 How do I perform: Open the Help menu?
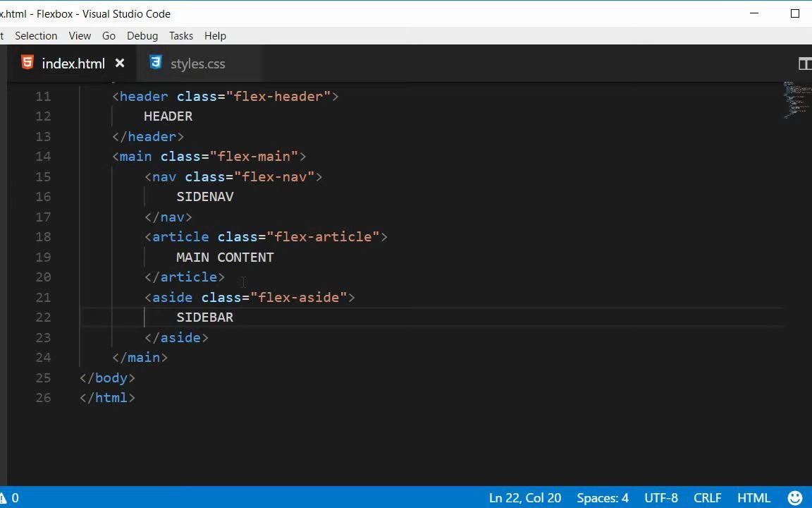(x=215, y=36)
